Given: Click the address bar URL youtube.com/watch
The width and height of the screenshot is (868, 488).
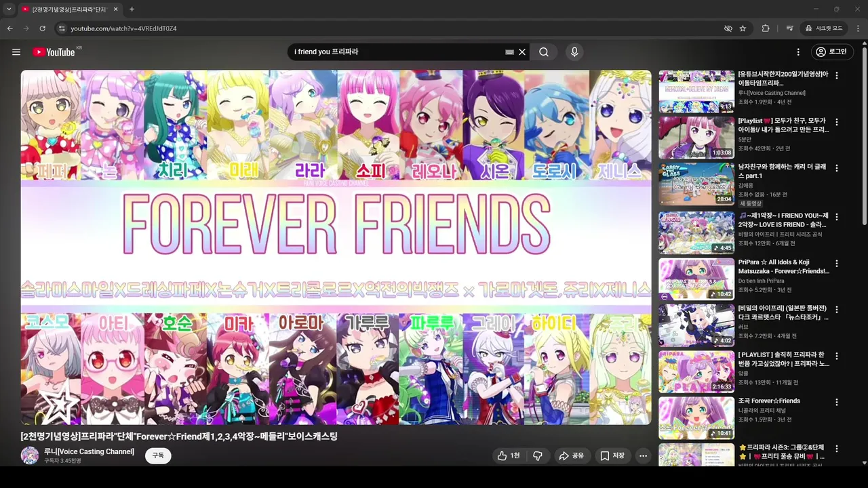Looking at the screenshot, I should (123, 28).
